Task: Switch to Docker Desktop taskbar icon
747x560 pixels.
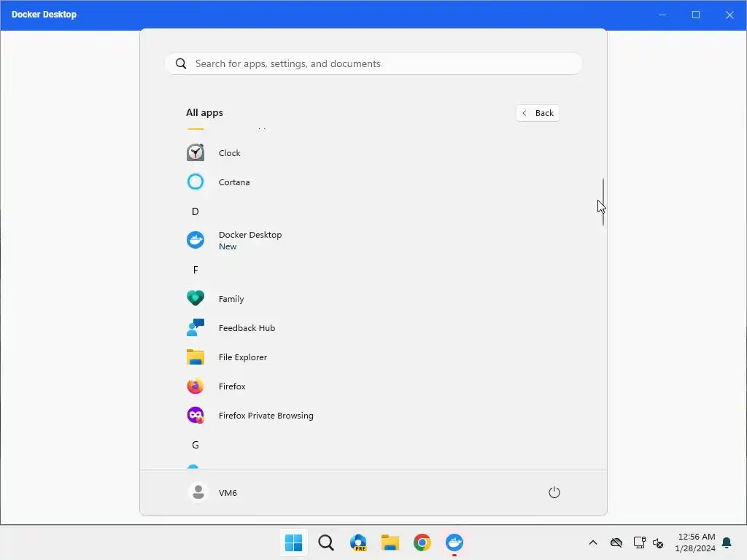Action: [x=454, y=542]
